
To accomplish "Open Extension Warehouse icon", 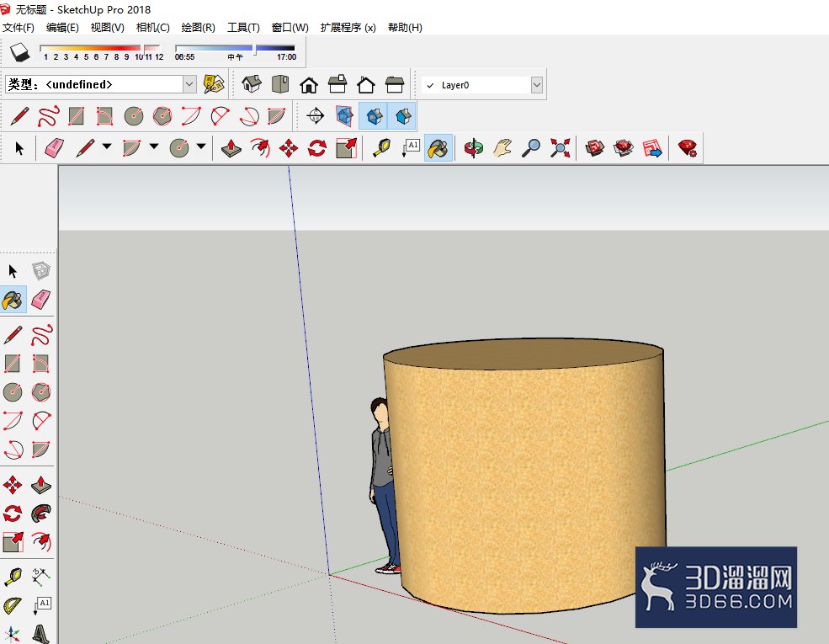I will click(624, 148).
